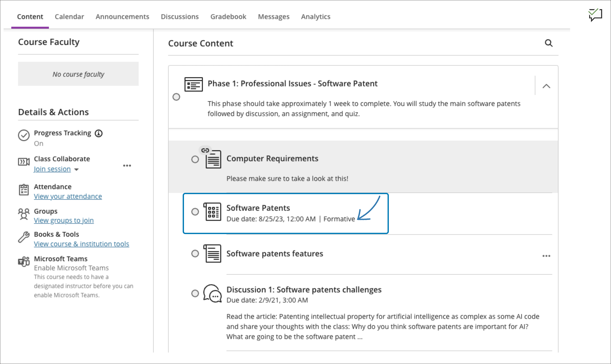Screen dimensions: 611x364
Task: Click the Progress Tracking checkmark icon
Action: (x=24, y=135)
